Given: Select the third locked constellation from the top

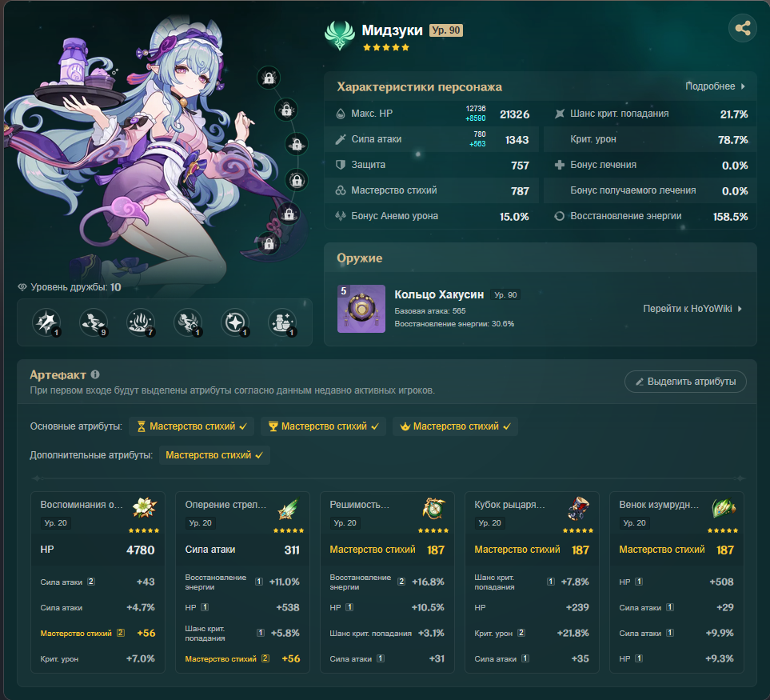Looking at the screenshot, I should pyautogui.click(x=297, y=145).
